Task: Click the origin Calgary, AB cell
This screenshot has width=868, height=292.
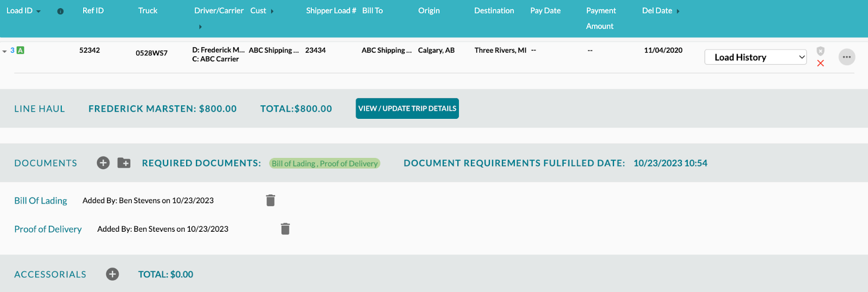Action: point(436,50)
